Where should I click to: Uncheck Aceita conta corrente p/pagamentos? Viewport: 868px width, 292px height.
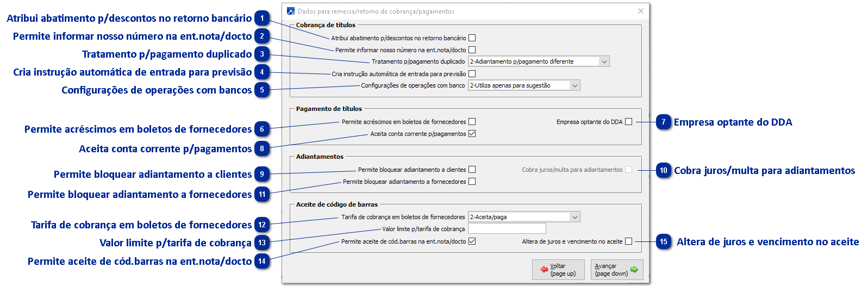coord(472,134)
